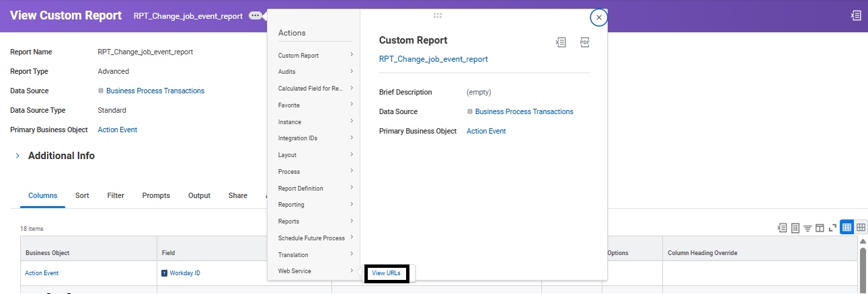This screenshot has height=294, width=868.
Task: Click the Workday ID field type icon
Action: (x=164, y=273)
